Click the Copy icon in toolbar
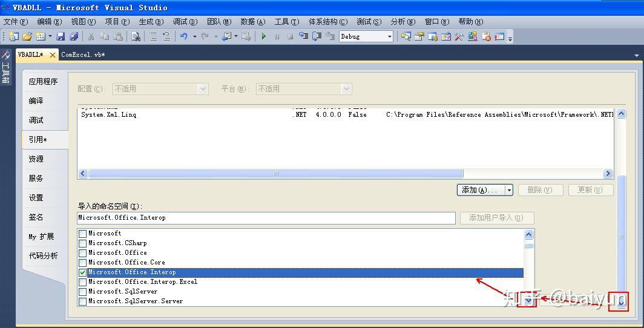The height and width of the screenshot is (328, 644). 104,36
